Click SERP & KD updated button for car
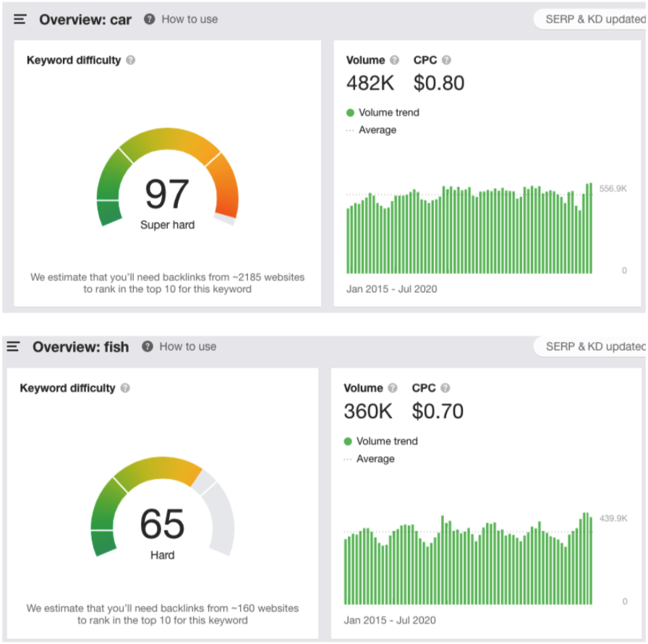Screen dimensions: 648x644 (591, 20)
